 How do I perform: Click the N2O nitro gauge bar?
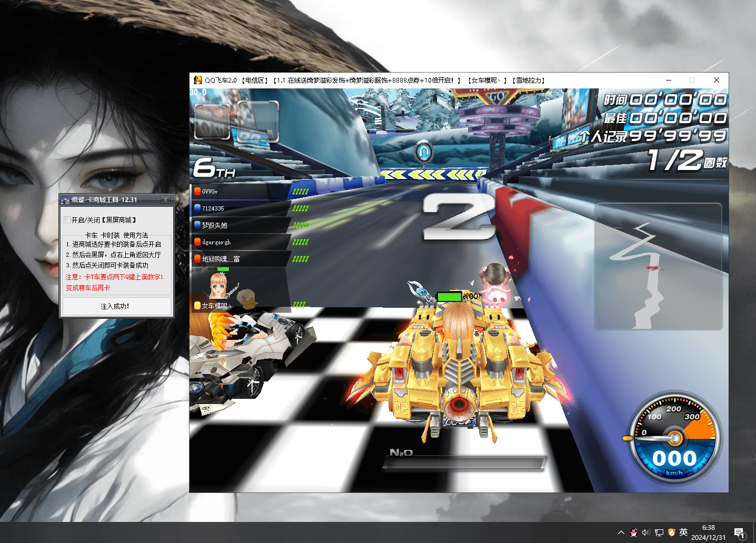(464, 464)
